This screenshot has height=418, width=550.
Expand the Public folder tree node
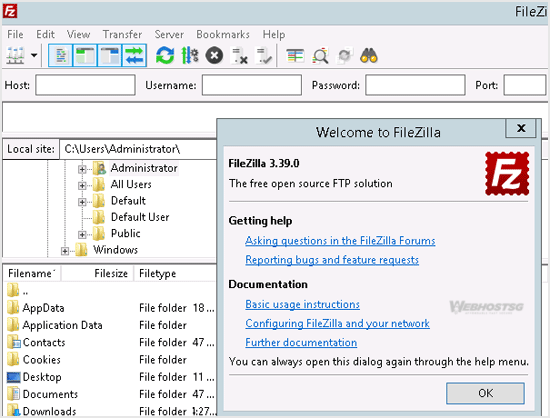point(82,235)
